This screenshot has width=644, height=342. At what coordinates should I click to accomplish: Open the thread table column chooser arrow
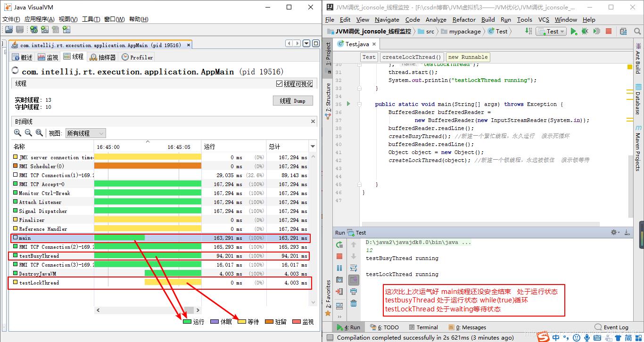click(313, 147)
